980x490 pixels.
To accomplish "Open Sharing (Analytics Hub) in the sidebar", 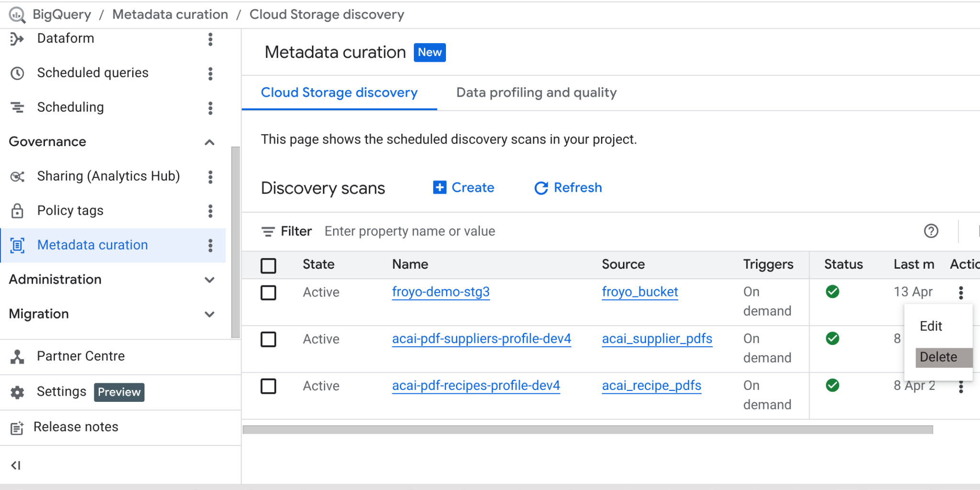I will (109, 176).
